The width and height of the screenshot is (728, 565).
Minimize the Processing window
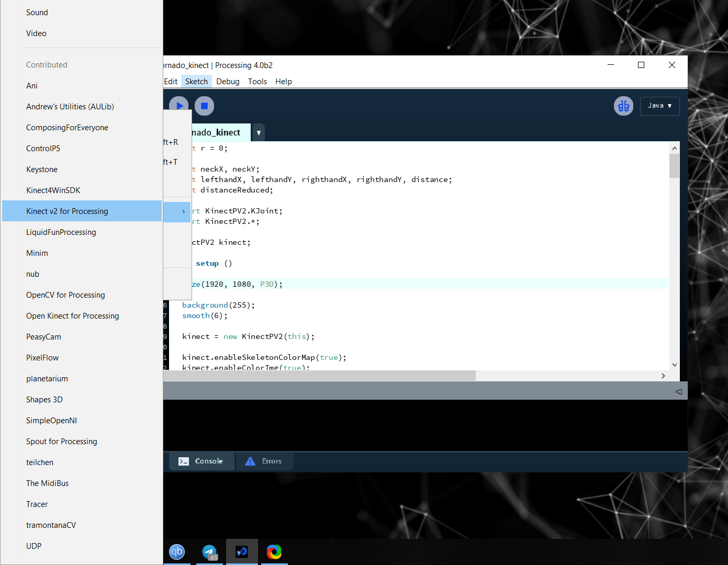(611, 65)
